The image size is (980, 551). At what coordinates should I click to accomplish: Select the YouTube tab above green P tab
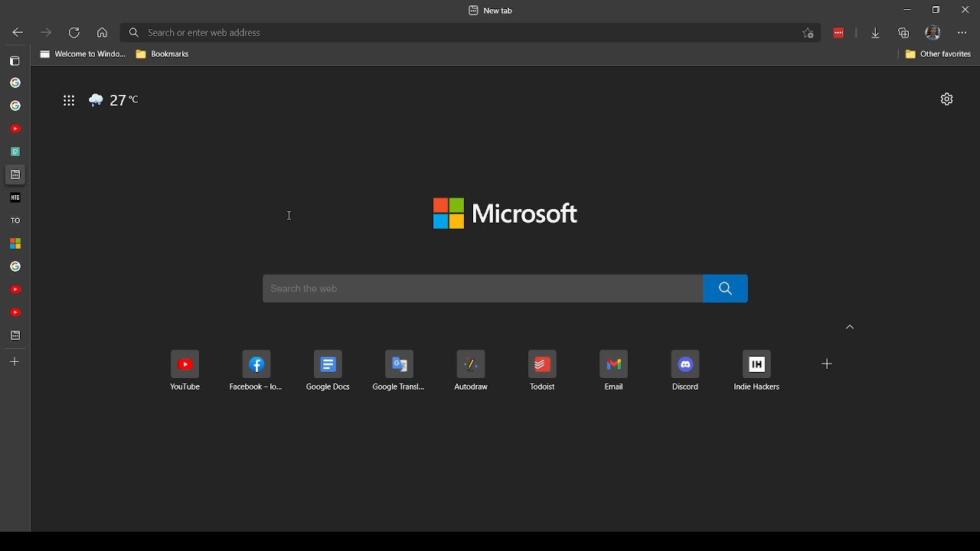coord(15,129)
